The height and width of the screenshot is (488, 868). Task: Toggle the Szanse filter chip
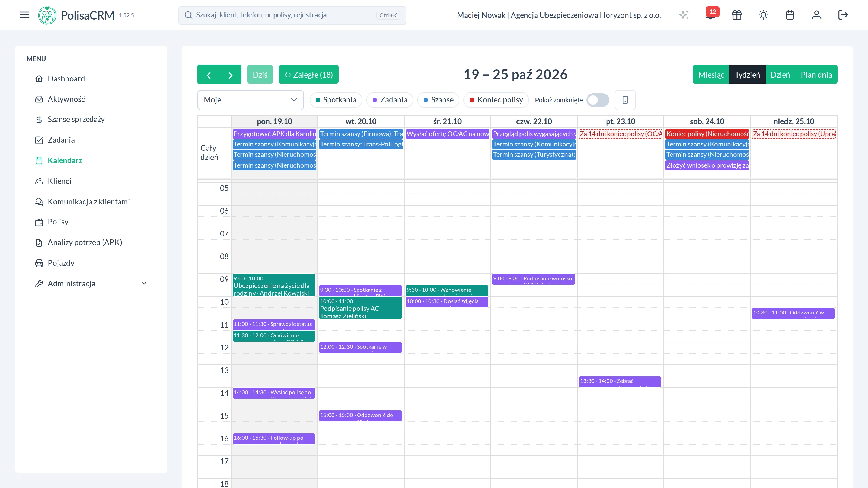pyautogui.click(x=438, y=100)
